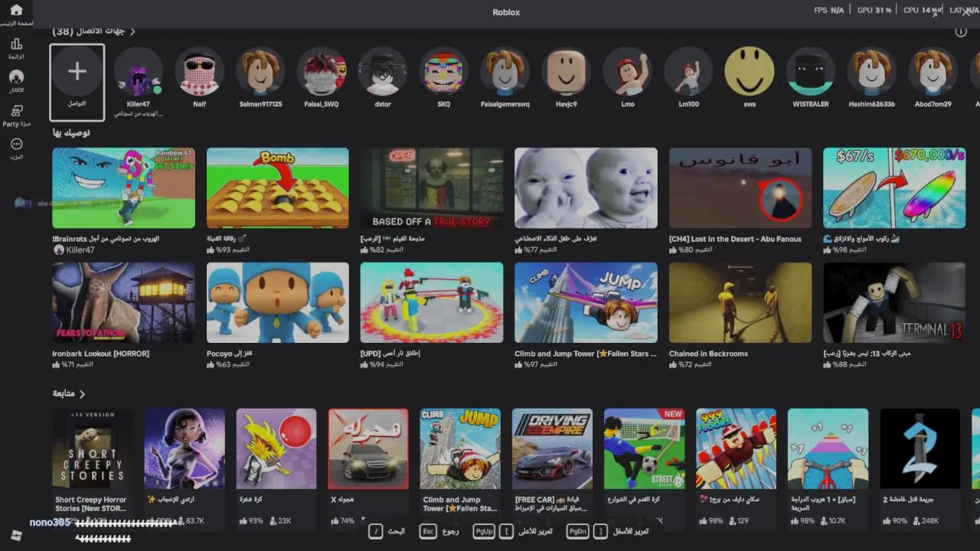Open Ironbark Lookout horror thumbnail
The image size is (980, 551).
click(x=123, y=303)
